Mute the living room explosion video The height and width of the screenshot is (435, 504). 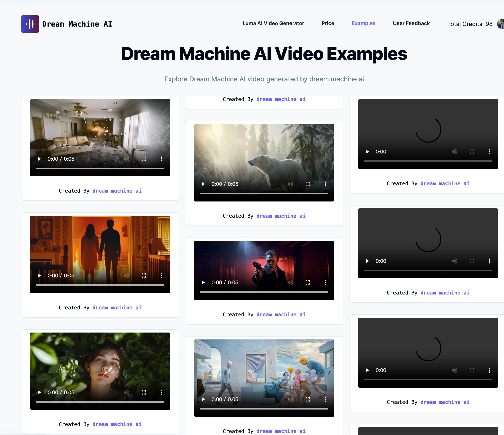126,159
